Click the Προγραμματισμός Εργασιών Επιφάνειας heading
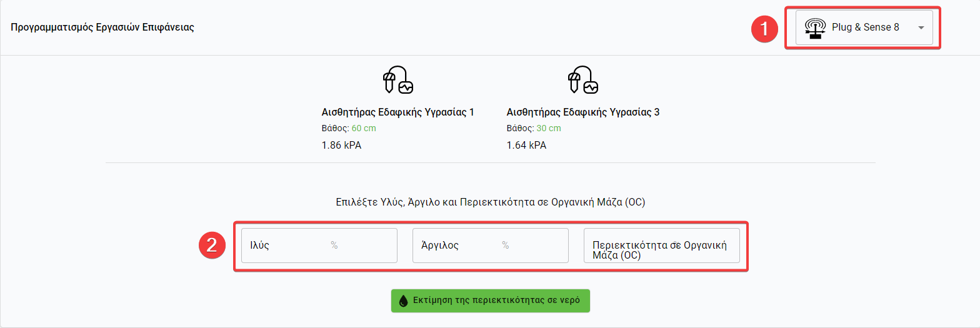This screenshot has height=328, width=980. [x=102, y=28]
